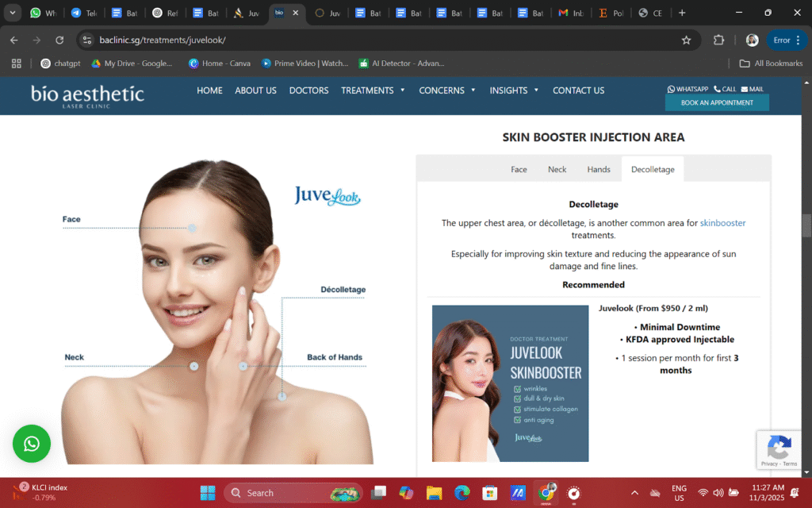This screenshot has height=508, width=812.
Task: Switch to the Gmail Inbox browser tab
Action: click(x=570, y=13)
